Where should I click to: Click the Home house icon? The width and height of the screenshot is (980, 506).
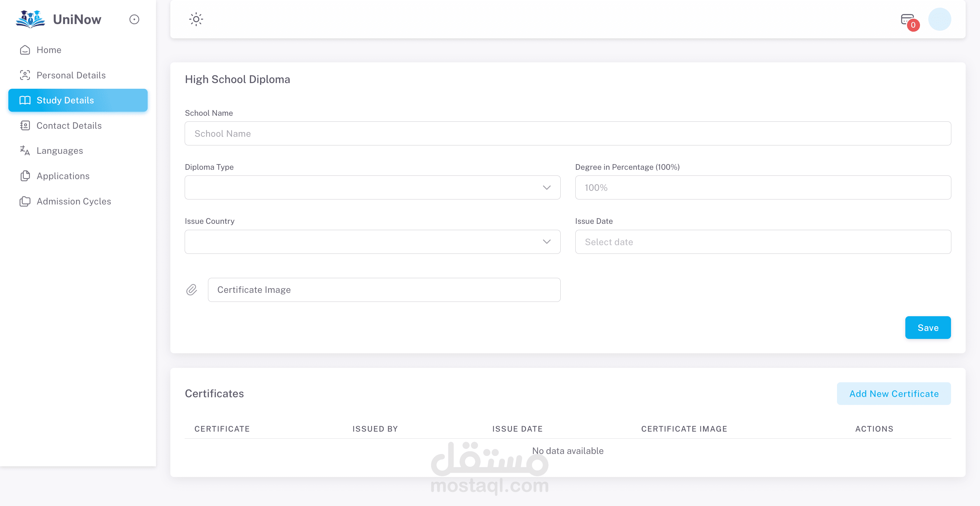(25, 50)
